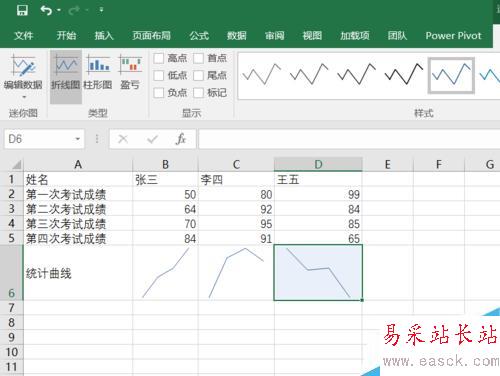Select column A header
The width and height of the screenshot is (500, 376).
click(x=78, y=165)
